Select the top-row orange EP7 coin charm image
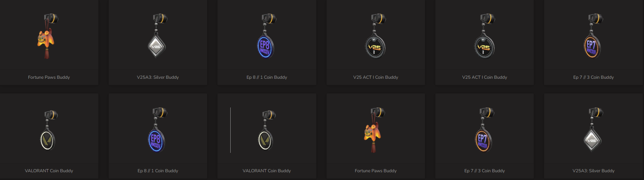The image size is (644, 180). coord(593,36)
